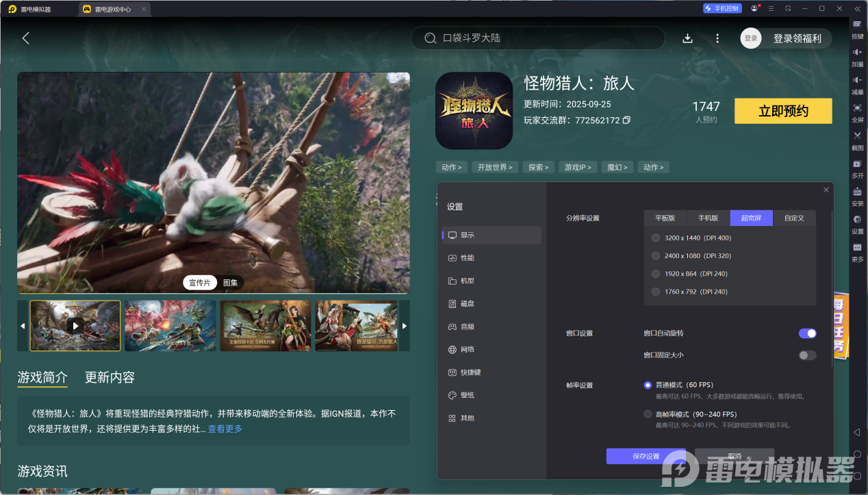This screenshot has height=495, width=868.
Task: Switch to the 手机版 resolution tab
Action: tap(709, 218)
